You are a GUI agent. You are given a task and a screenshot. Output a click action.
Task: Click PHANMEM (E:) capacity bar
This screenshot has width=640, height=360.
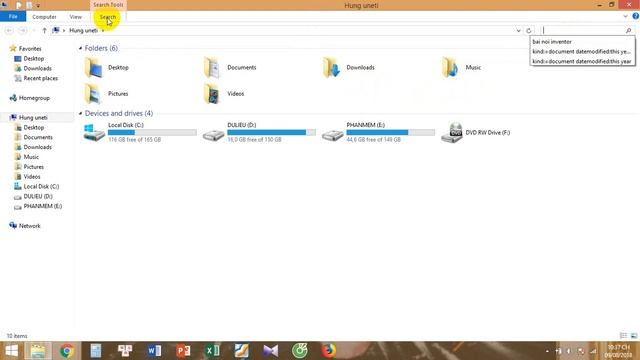coord(391,132)
